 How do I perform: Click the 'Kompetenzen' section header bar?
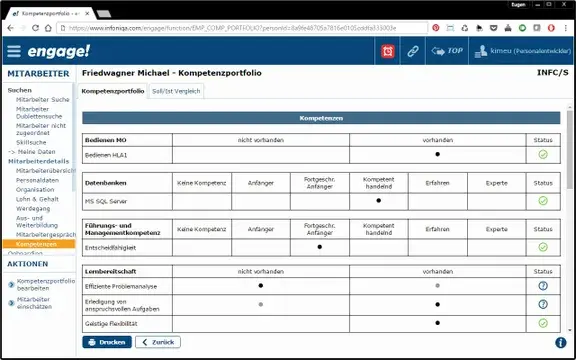point(321,118)
